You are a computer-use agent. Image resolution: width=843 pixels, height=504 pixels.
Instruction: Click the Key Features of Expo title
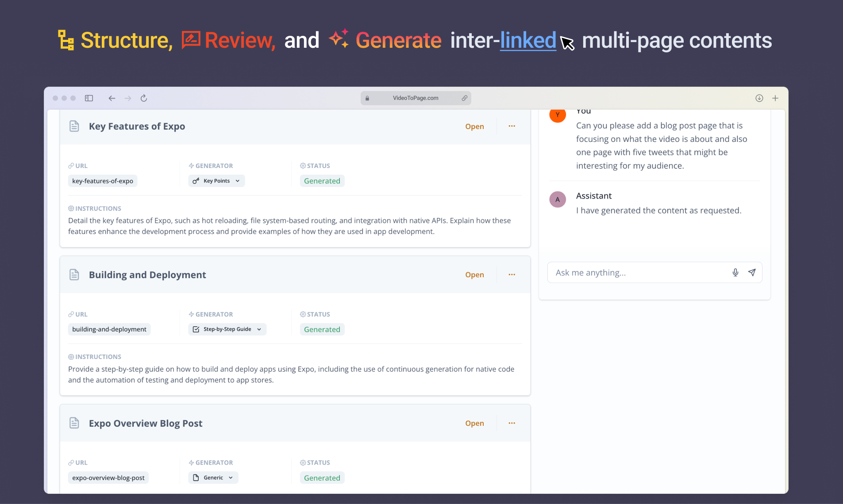tap(137, 126)
